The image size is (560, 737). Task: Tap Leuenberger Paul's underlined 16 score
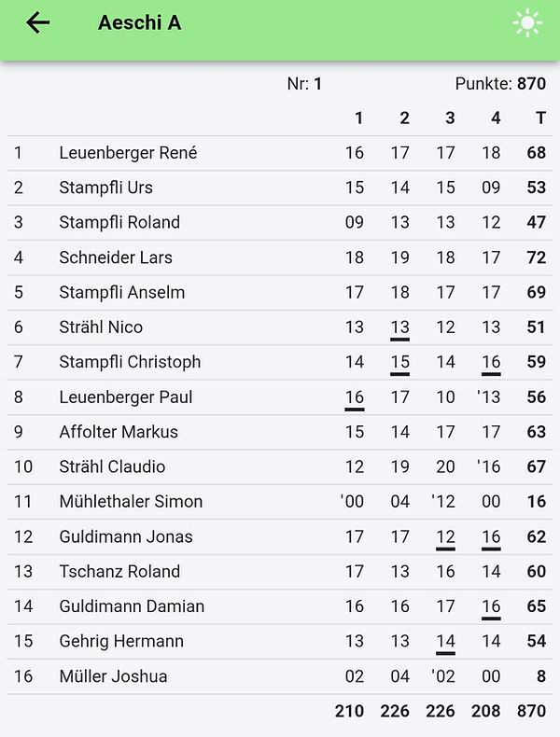coord(354,398)
